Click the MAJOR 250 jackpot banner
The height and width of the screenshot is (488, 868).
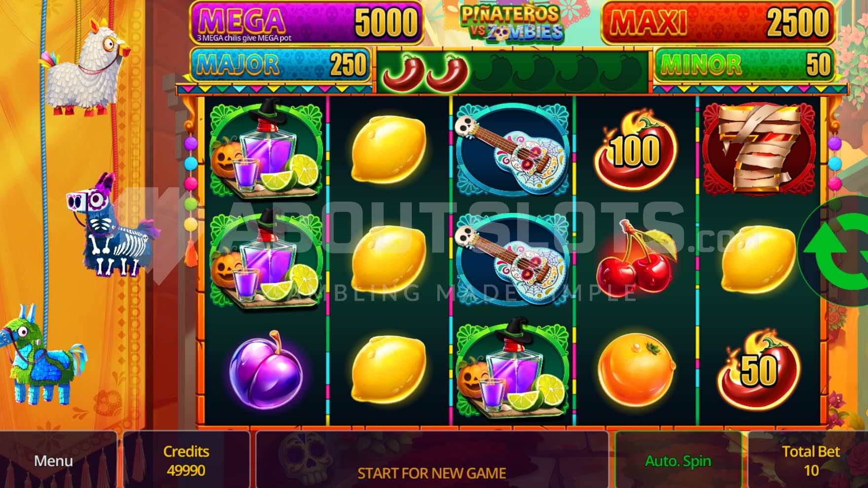point(280,64)
